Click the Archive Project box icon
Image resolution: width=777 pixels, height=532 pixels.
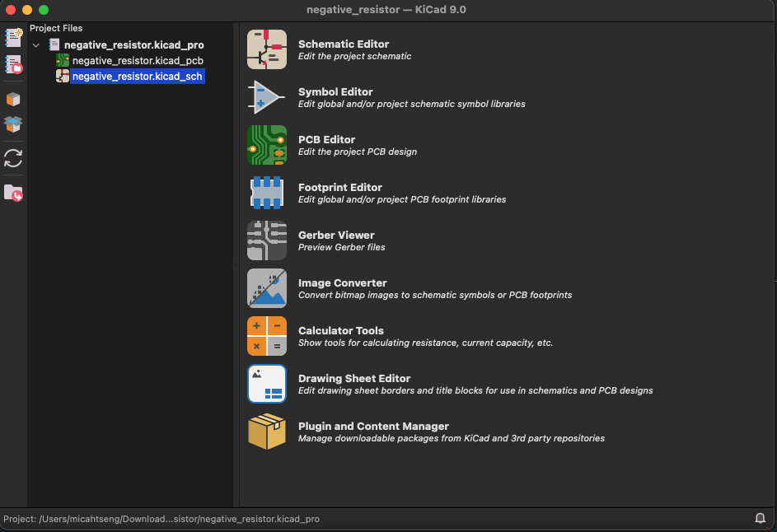pos(13,99)
